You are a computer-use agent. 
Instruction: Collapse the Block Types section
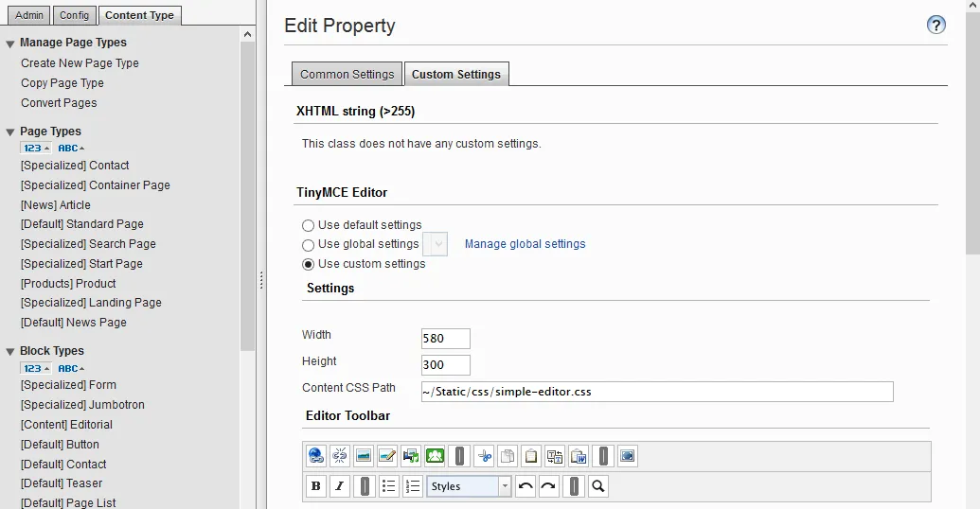(x=10, y=352)
